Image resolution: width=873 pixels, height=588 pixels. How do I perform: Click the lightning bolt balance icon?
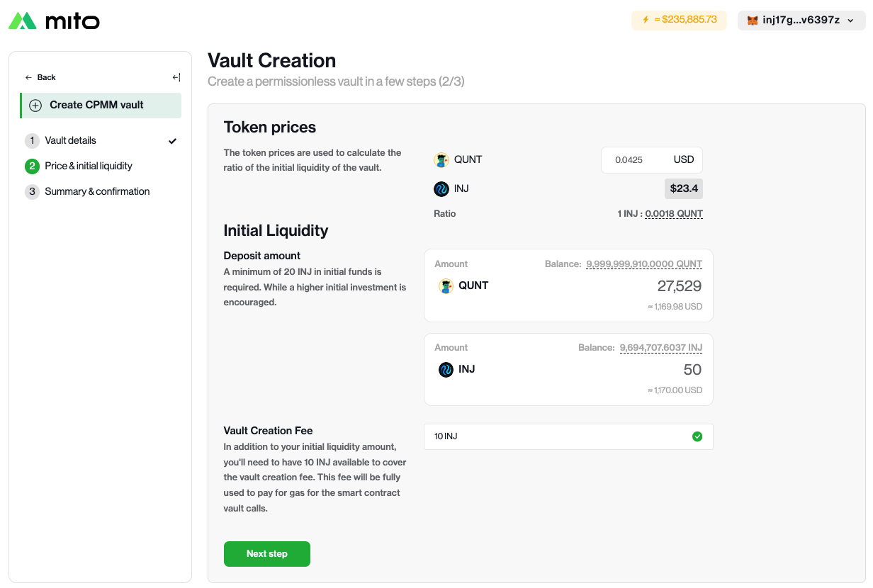[646, 20]
